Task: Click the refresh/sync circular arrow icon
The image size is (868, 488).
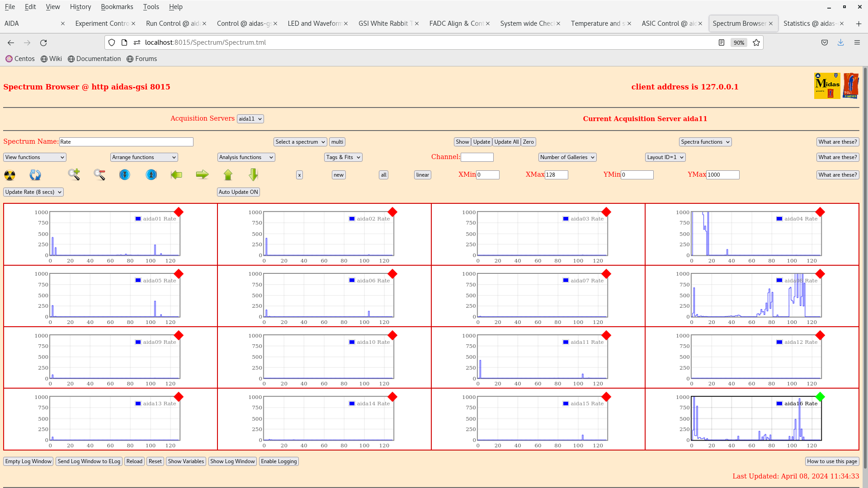Action: click(x=35, y=174)
